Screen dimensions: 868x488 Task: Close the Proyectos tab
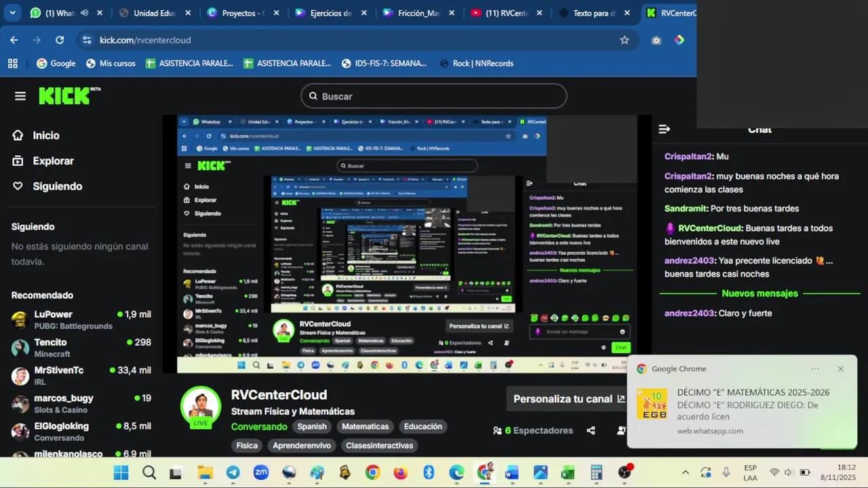tap(276, 13)
